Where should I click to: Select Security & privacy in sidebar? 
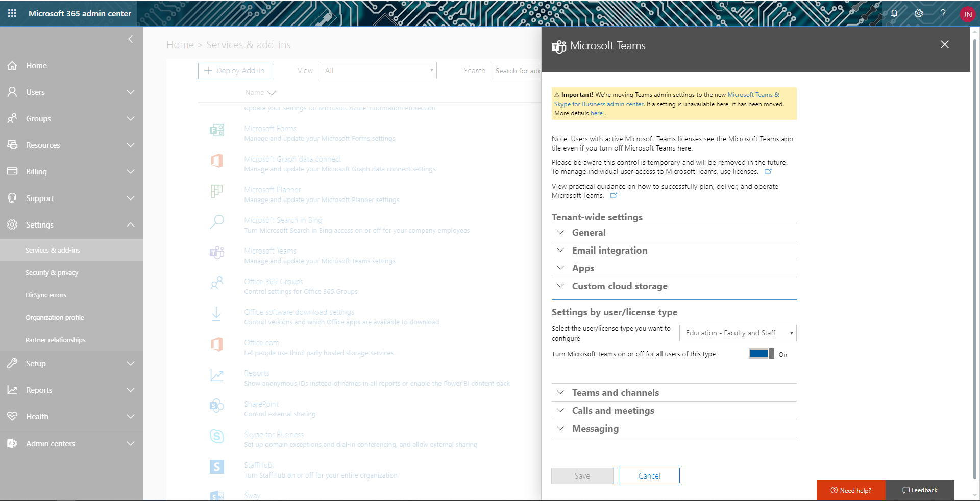[x=71, y=272]
